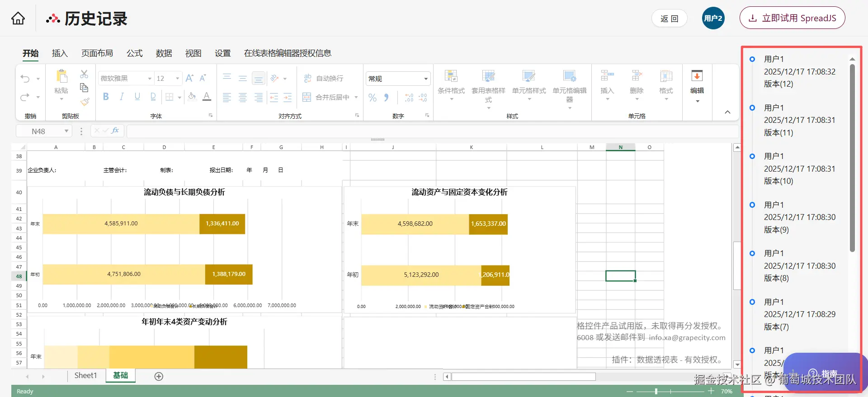Image resolution: width=868 pixels, height=397 pixels.
Task: Click the 立即试用 SpreadJS button
Action: [x=793, y=18]
